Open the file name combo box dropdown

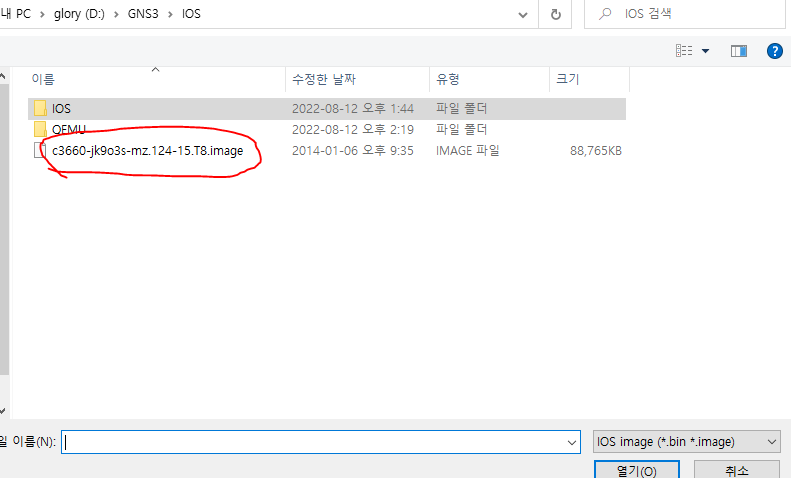[572, 443]
